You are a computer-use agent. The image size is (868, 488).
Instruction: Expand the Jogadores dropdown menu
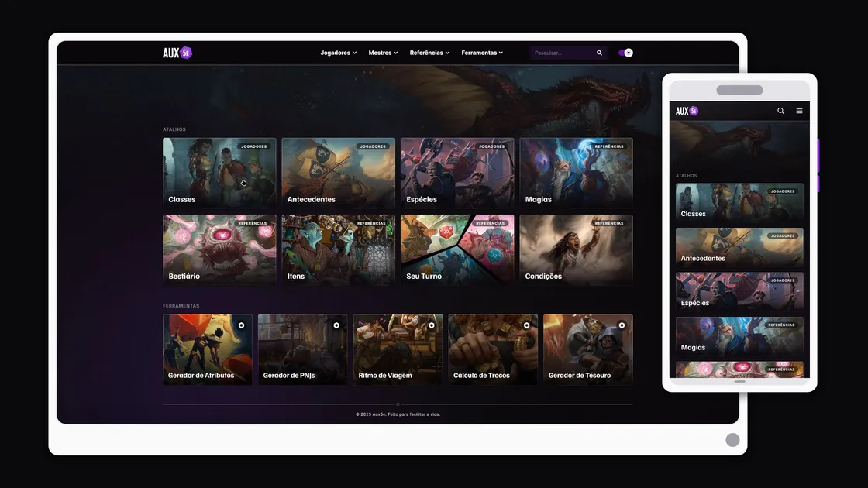338,53
